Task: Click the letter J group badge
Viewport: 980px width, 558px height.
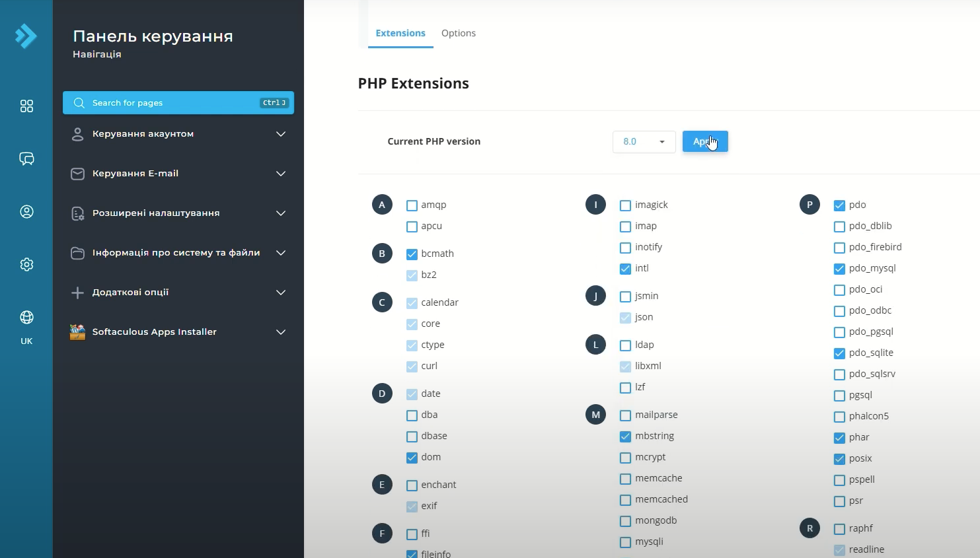Action: (595, 296)
